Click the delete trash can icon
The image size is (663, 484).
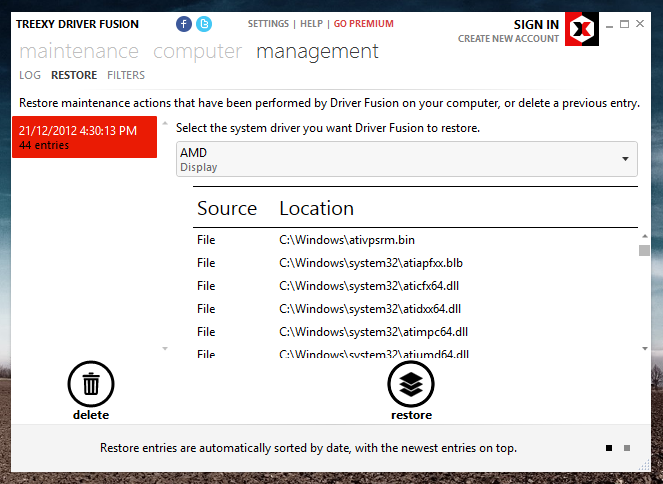[91, 384]
